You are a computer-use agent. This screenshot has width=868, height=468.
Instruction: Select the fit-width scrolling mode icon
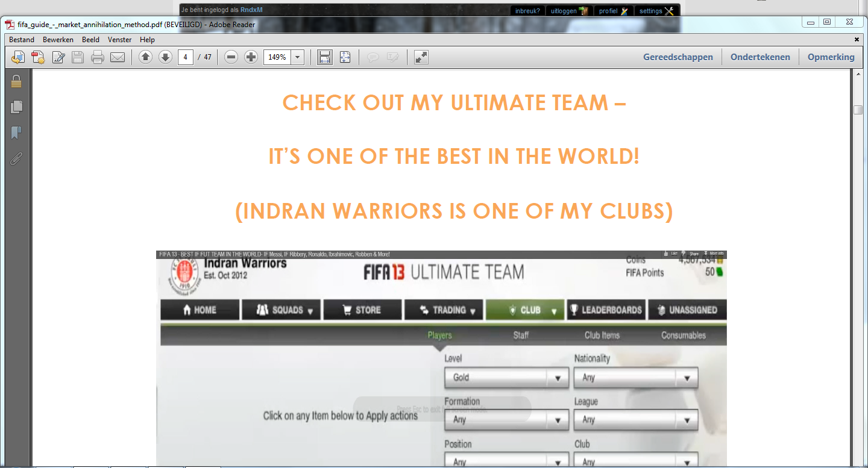pos(325,57)
